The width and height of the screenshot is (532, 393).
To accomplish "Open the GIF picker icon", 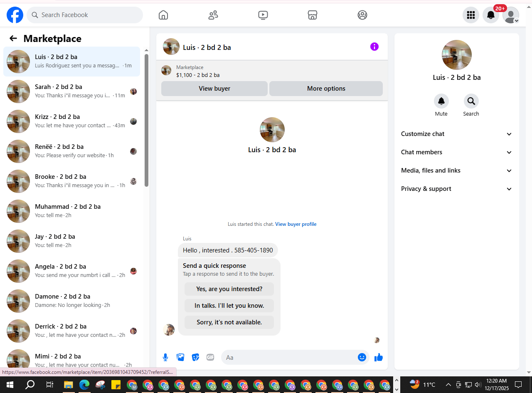I will click(210, 357).
